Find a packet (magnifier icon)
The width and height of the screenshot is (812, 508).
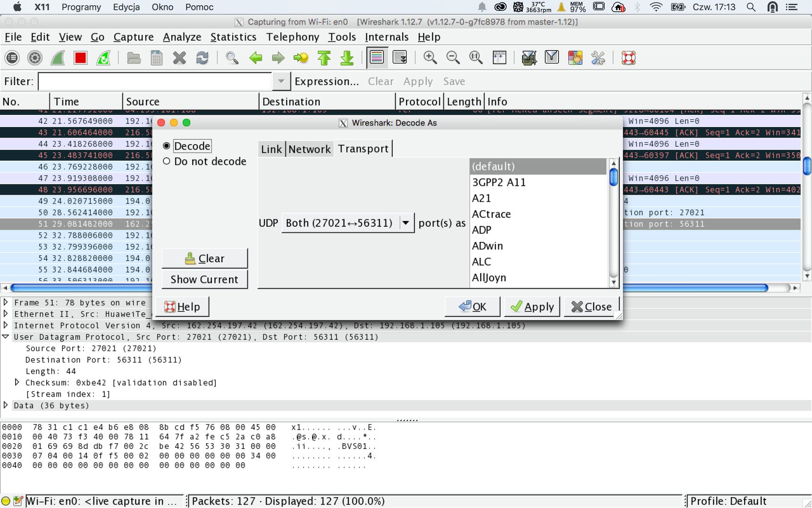tap(232, 58)
